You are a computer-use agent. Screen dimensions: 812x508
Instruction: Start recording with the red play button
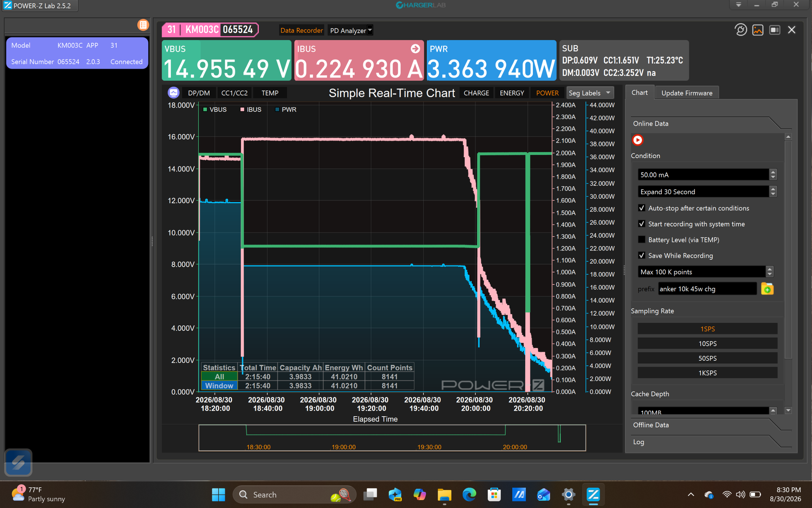click(637, 140)
